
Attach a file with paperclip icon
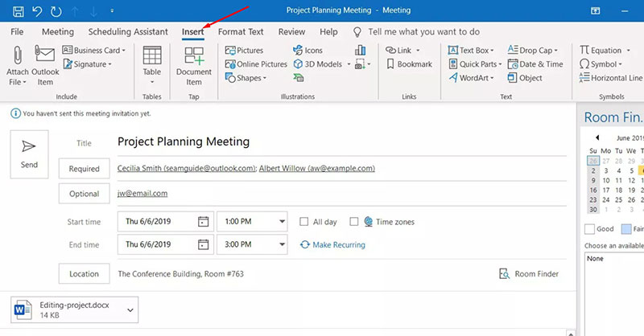17,66
